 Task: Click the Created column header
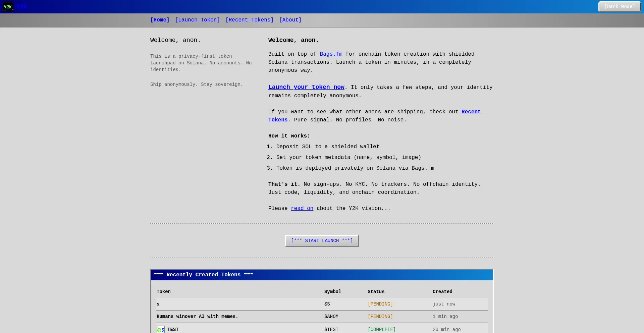(442, 292)
